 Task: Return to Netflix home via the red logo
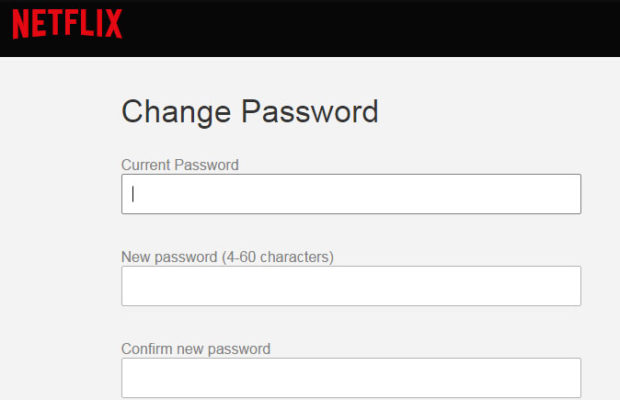67,24
